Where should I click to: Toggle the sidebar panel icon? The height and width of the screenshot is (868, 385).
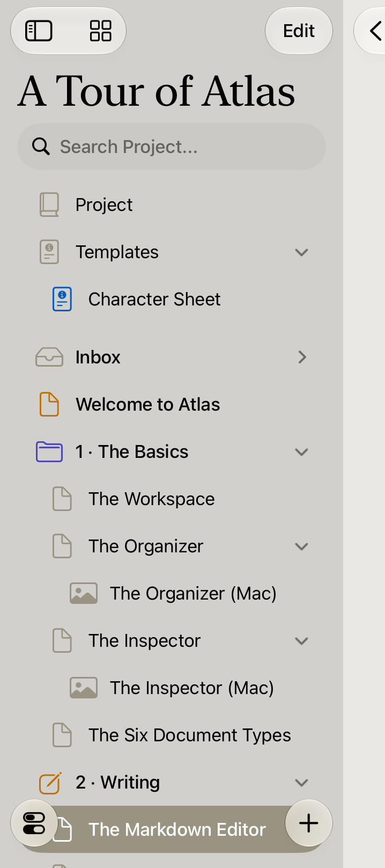(39, 31)
